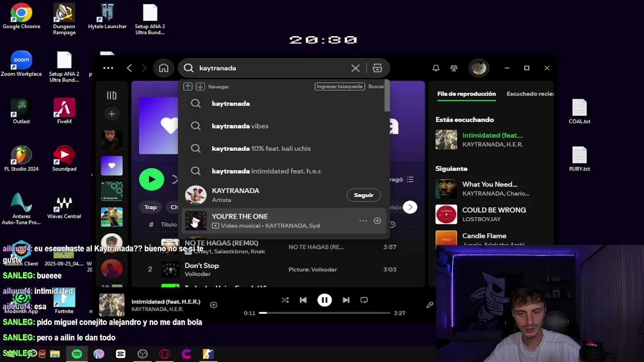The image size is (644, 362).
Task: Click Ingresar búsqueda hint button
Action: coord(340,86)
